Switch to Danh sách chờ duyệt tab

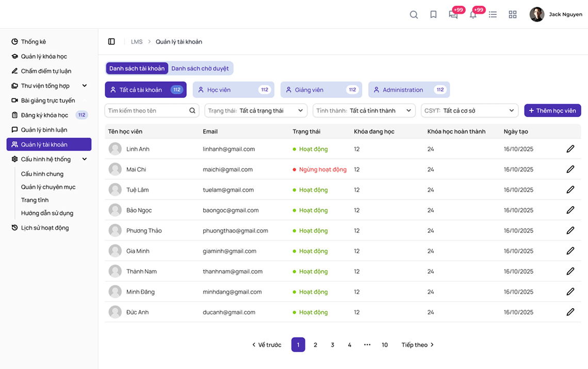tap(200, 69)
